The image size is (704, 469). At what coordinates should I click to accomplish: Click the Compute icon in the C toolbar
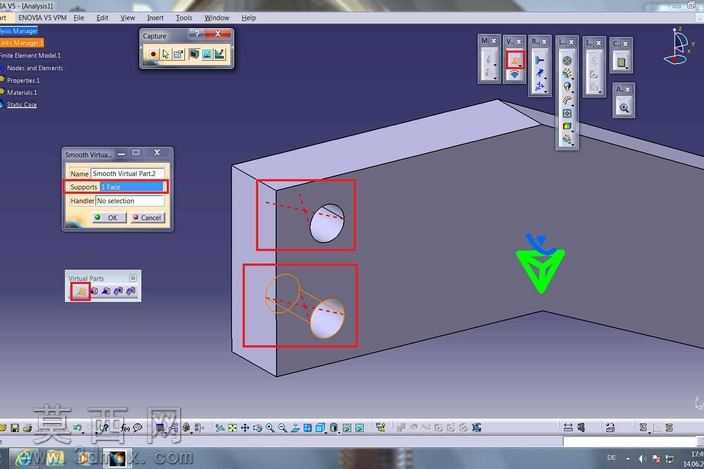[x=621, y=62]
